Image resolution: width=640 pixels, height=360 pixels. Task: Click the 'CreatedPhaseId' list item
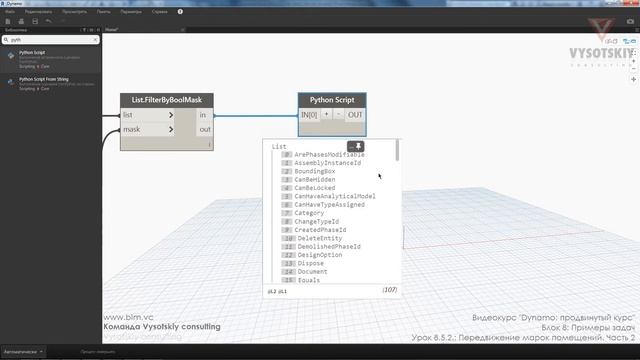click(320, 230)
